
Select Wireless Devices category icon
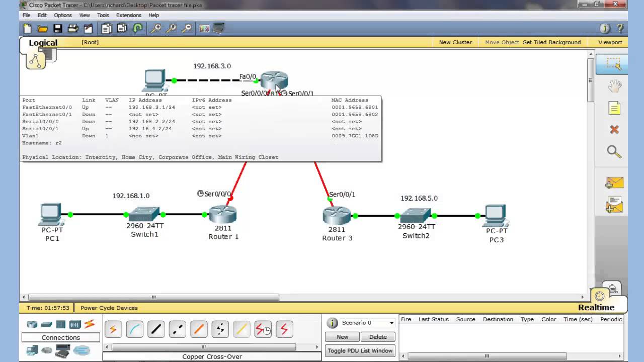point(75,324)
